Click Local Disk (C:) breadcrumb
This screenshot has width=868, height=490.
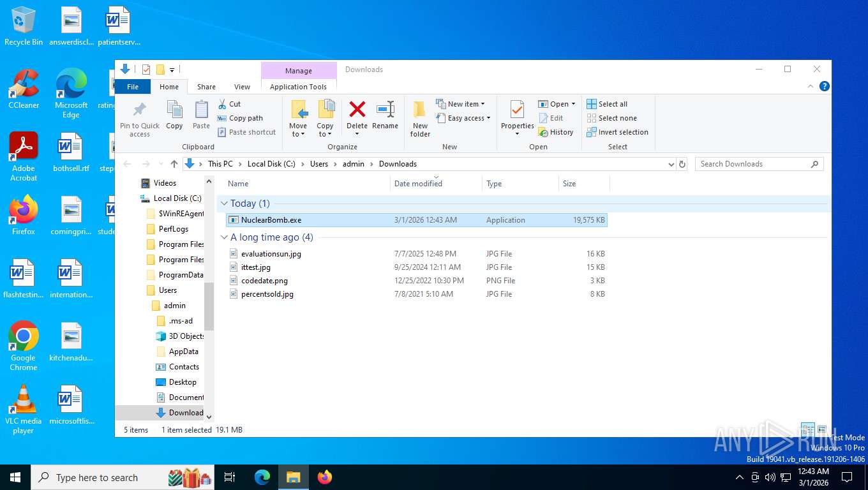point(271,164)
